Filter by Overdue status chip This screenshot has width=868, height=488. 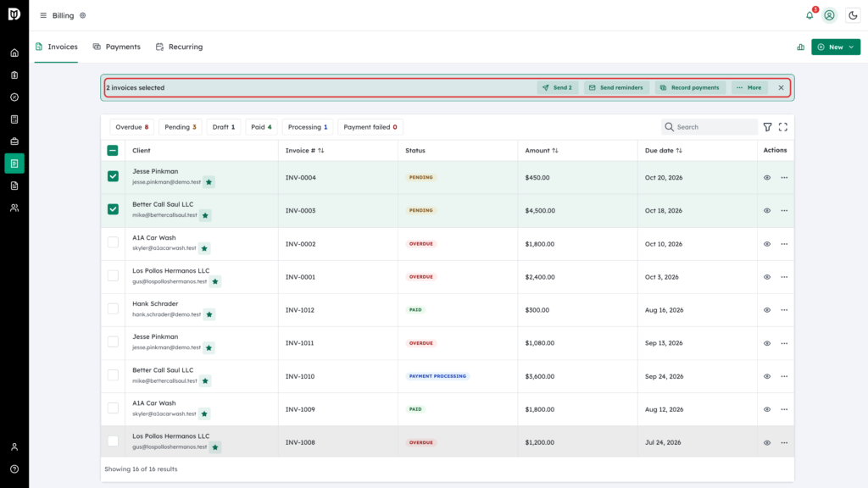(x=131, y=127)
